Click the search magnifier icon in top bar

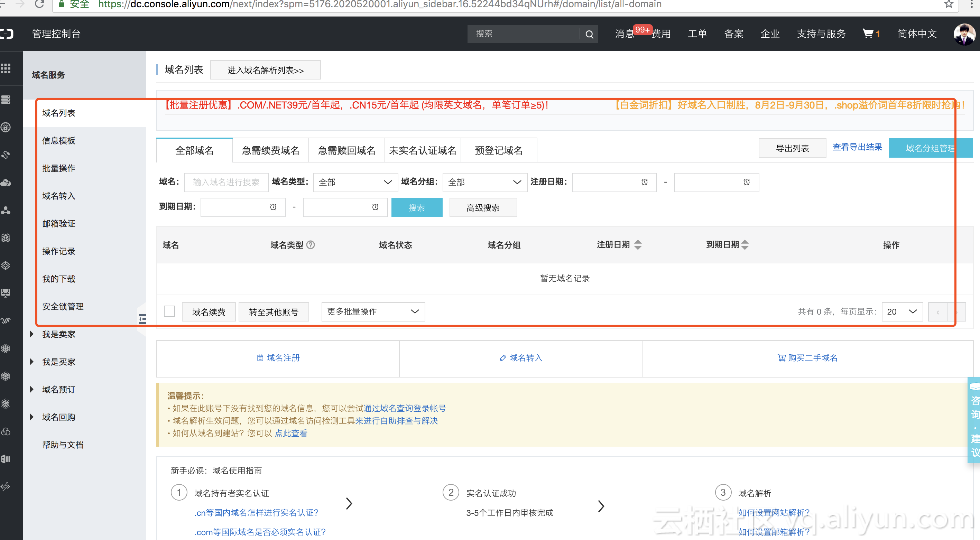point(589,34)
